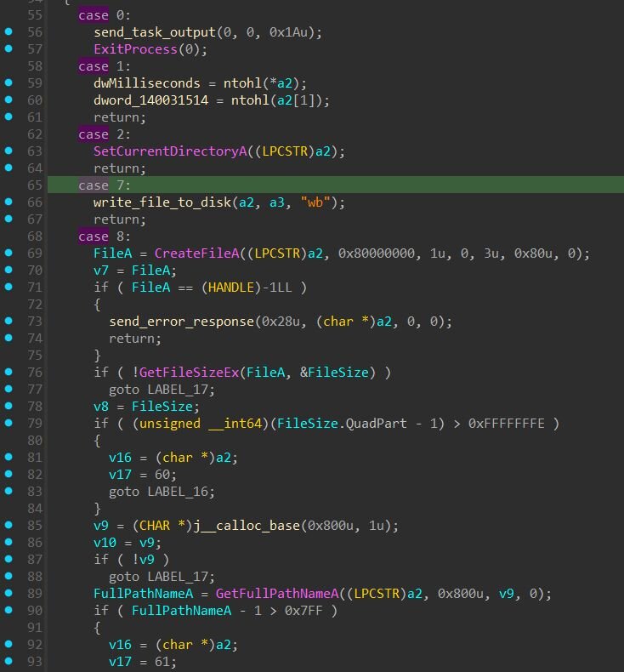Click the blue dot beside line 89
Screen dimensions: 624x672
click(9, 593)
